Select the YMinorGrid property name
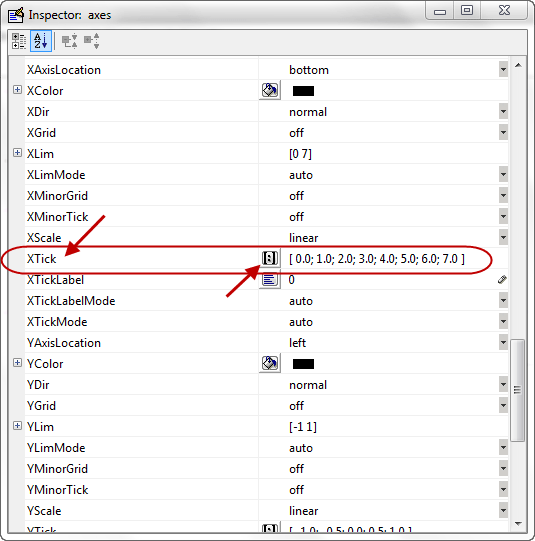535x541 pixels. [57, 469]
